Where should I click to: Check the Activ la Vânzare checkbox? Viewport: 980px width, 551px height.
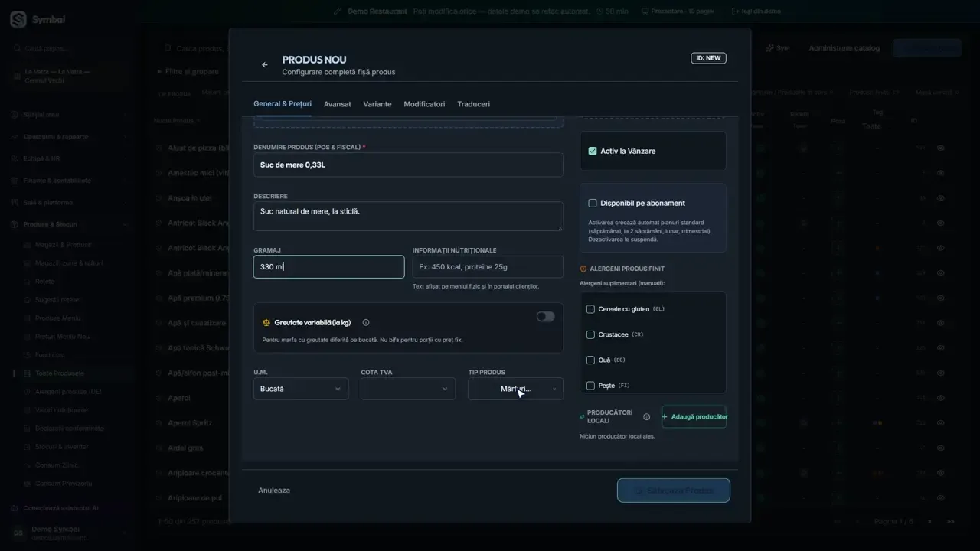click(592, 152)
